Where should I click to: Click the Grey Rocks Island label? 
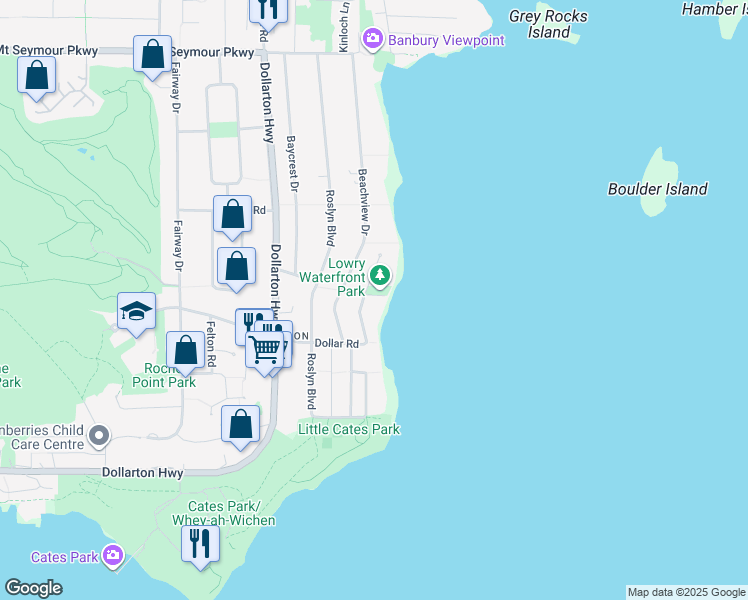548,24
